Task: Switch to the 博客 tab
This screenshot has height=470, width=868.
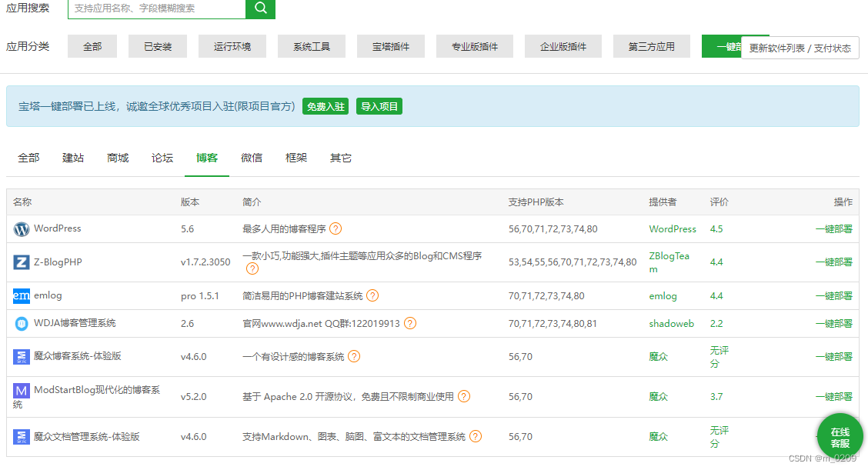Action: pyautogui.click(x=207, y=158)
